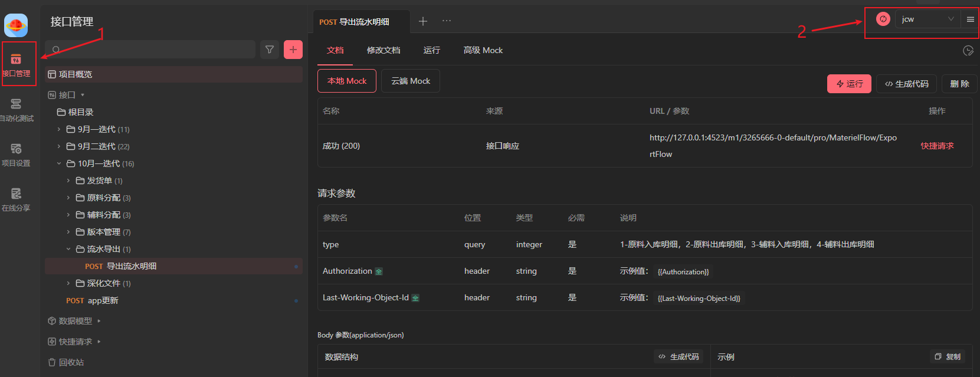Click 快捷请求 link in mock row
Viewport: 980px width, 377px height.
pos(937,146)
